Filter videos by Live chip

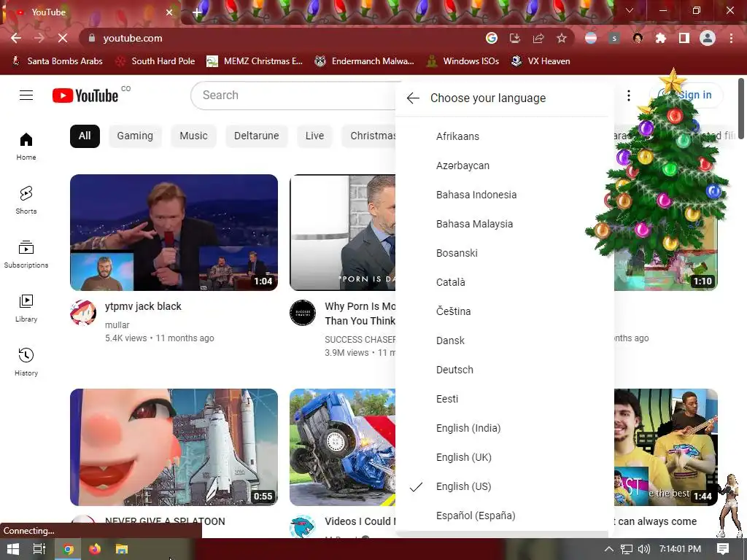point(314,136)
